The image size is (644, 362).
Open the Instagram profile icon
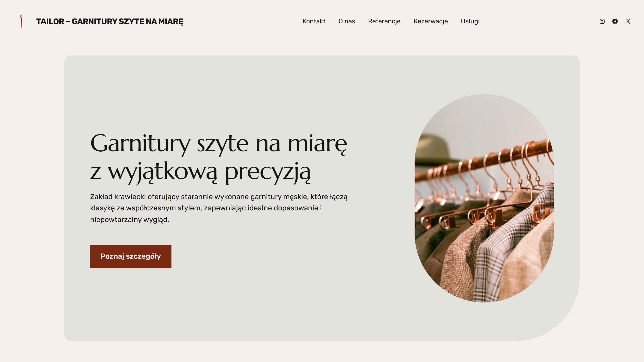click(x=602, y=21)
